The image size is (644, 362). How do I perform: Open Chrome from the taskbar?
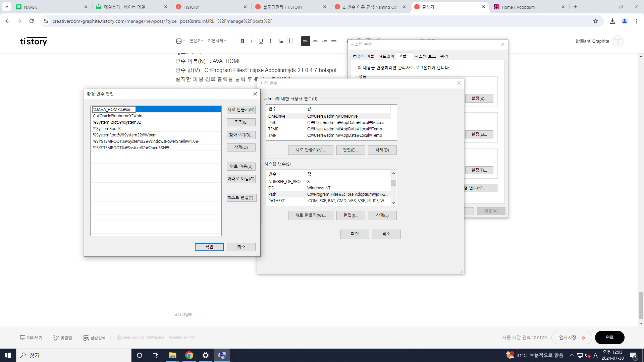pos(189,355)
